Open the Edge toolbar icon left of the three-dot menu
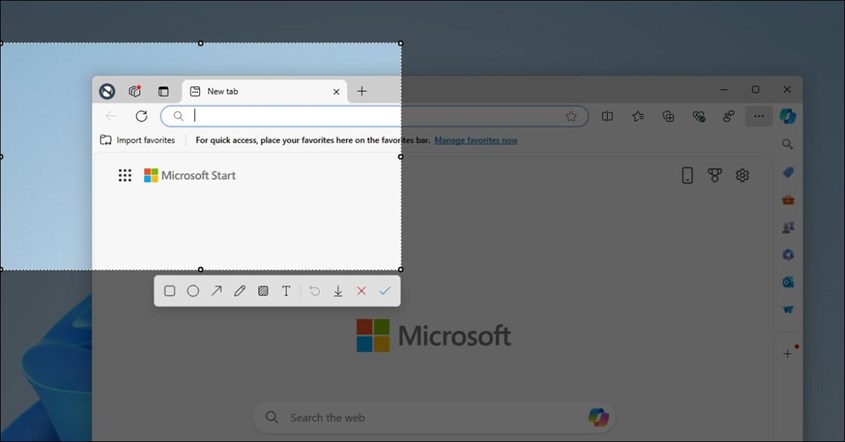 [729, 116]
